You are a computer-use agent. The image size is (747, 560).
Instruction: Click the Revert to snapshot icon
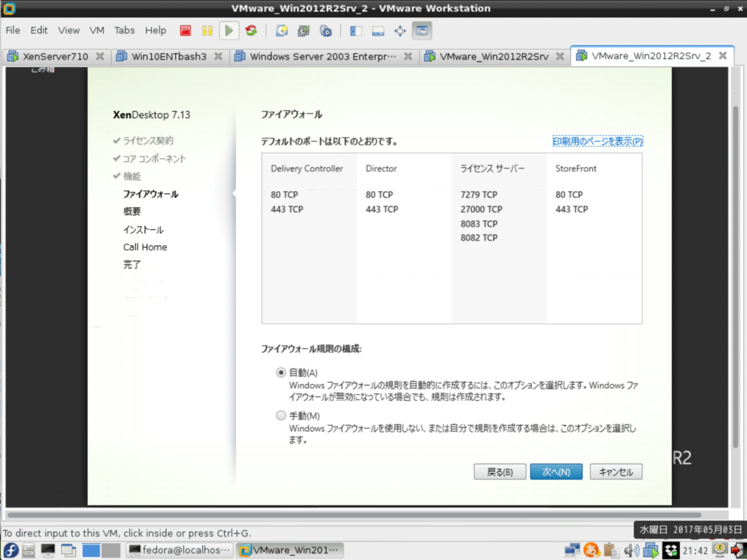point(303,31)
